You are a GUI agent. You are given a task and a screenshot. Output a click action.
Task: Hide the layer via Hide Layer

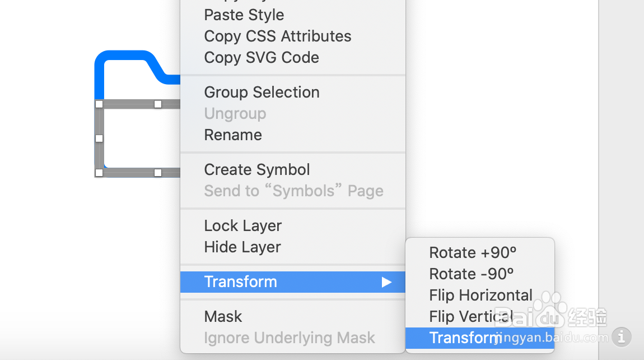(x=242, y=247)
